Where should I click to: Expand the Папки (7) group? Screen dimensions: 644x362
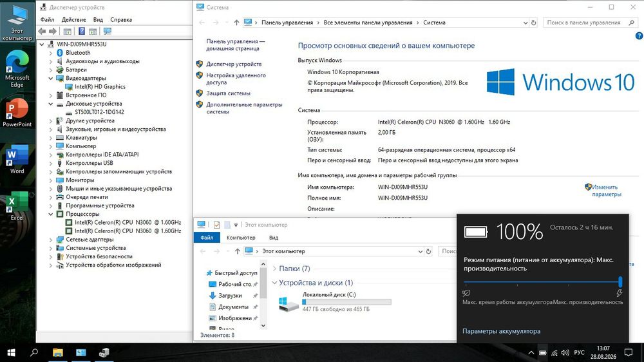tap(274, 269)
